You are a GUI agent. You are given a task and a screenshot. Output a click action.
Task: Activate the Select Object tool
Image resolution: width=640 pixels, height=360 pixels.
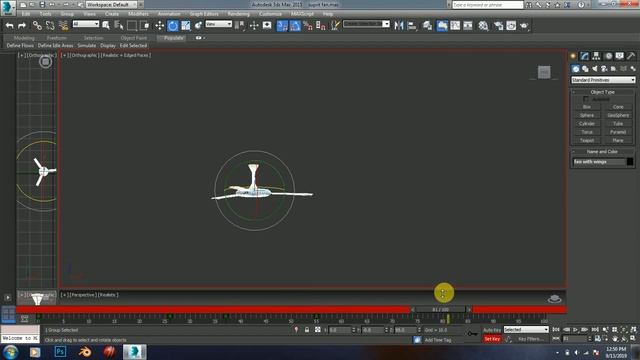106,26
